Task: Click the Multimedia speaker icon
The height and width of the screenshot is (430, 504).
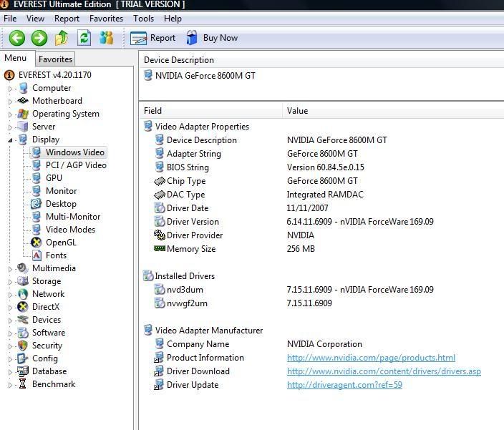Action: point(22,268)
